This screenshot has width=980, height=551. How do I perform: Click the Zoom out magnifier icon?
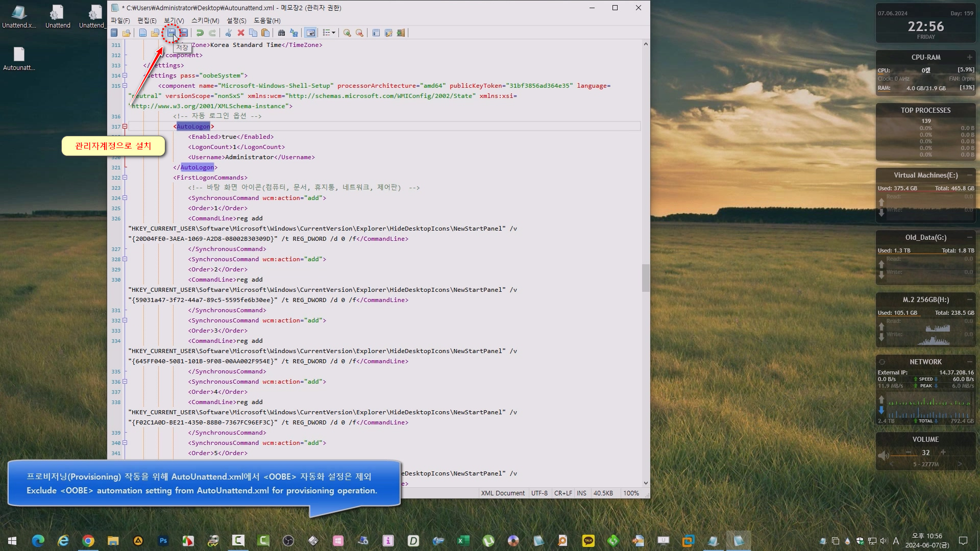359,33
